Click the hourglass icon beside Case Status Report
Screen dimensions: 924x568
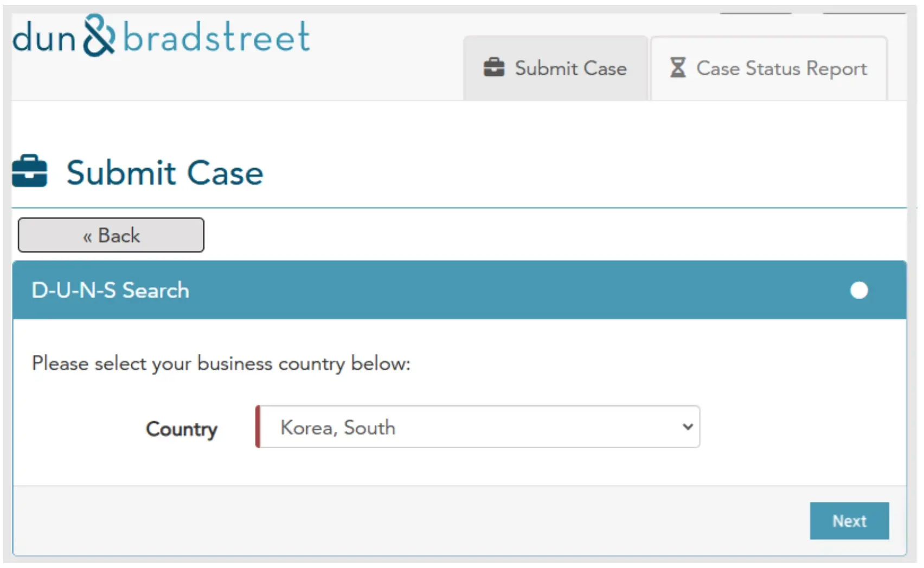[678, 68]
